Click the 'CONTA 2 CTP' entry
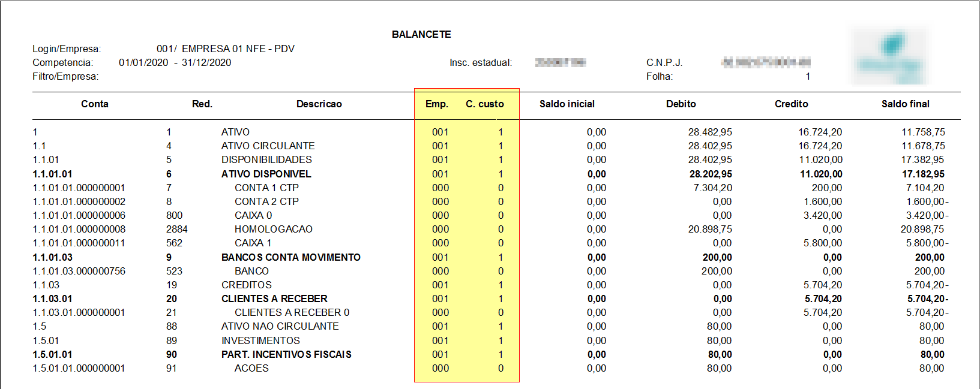This screenshot has height=389, width=980. pos(266,201)
